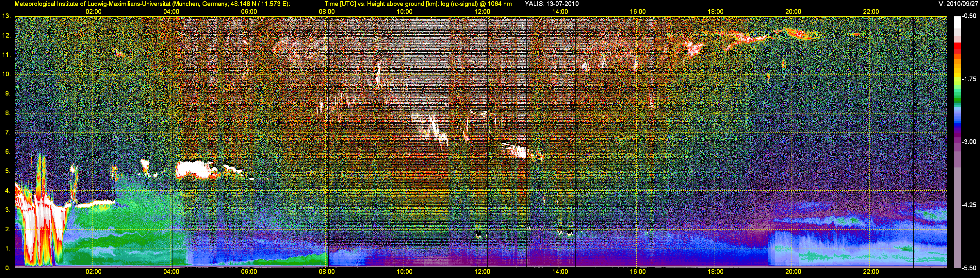
Task: Click the '0.' height axis label
Action: [x=8, y=268]
